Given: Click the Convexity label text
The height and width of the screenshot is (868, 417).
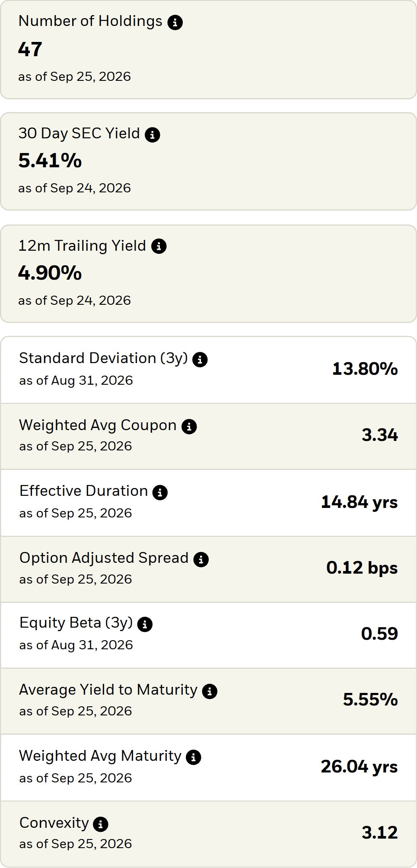Looking at the screenshot, I should coord(54,823).
